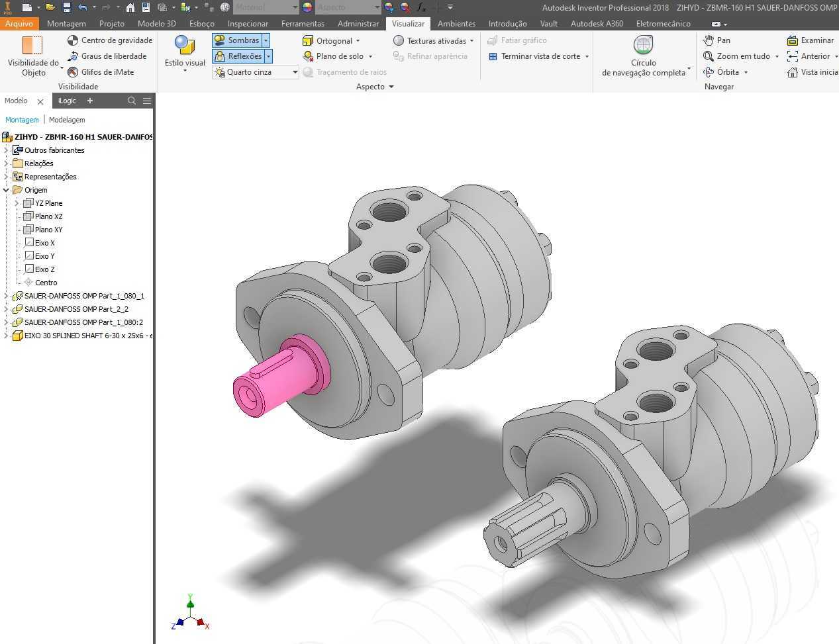Open the browser hamburger menu
This screenshot has height=644, width=839.
point(147,101)
